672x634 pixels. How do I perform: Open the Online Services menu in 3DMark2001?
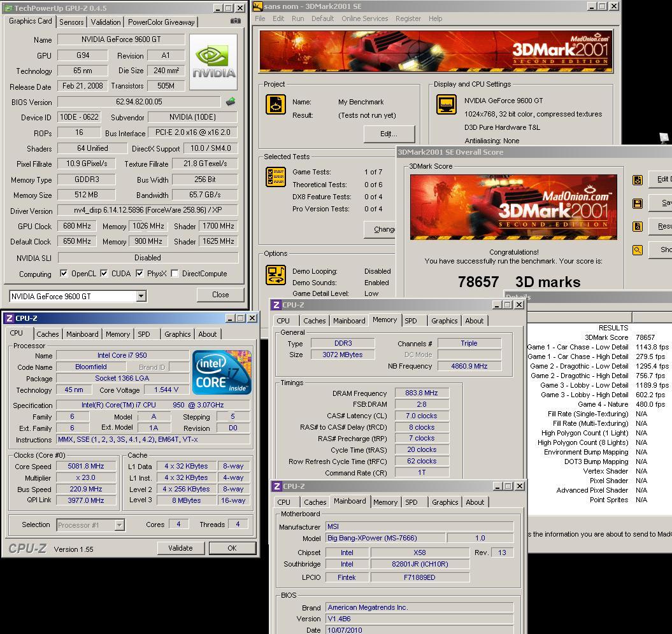point(365,18)
